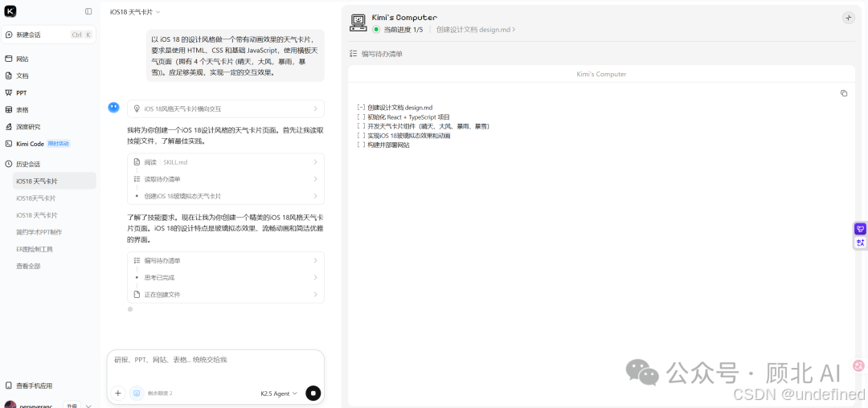Expand the 正在创建文件 step
Image resolution: width=868 pixels, height=408 pixels.
click(x=226, y=295)
